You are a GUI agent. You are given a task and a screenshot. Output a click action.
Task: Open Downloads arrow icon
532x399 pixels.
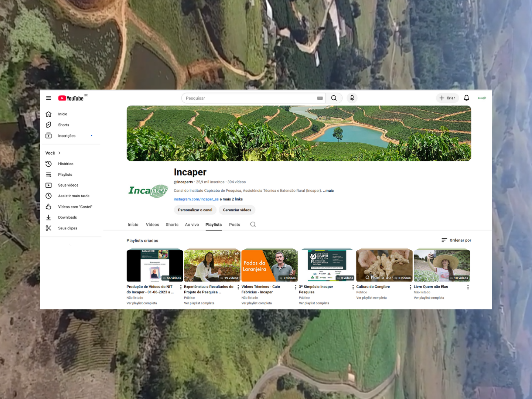coord(48,217)
